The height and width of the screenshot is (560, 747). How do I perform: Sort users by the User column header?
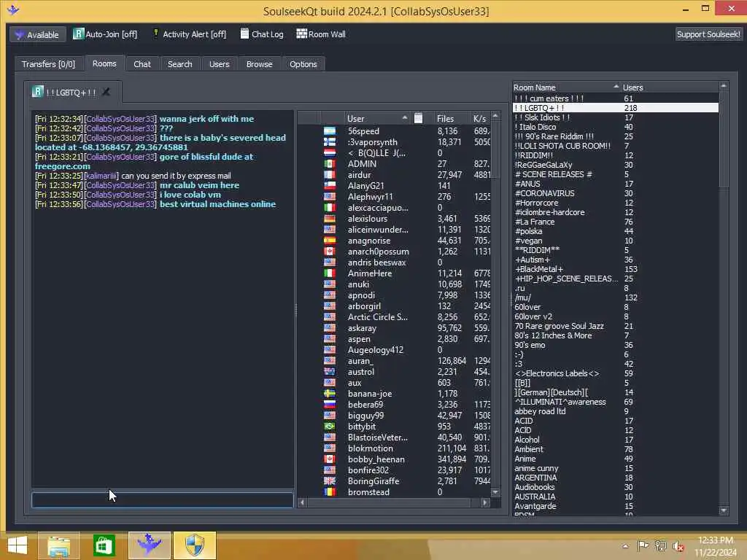tap(376, 119)
